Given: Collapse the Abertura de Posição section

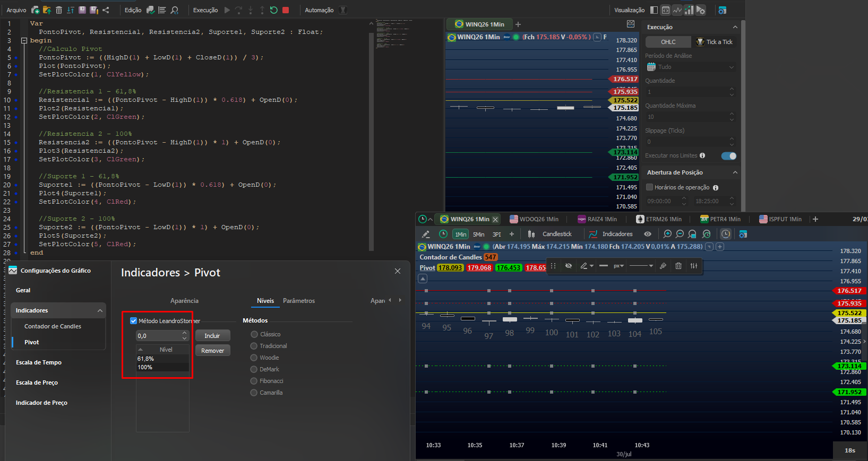Looking at the screenshot, I should [x=735, y=172].
